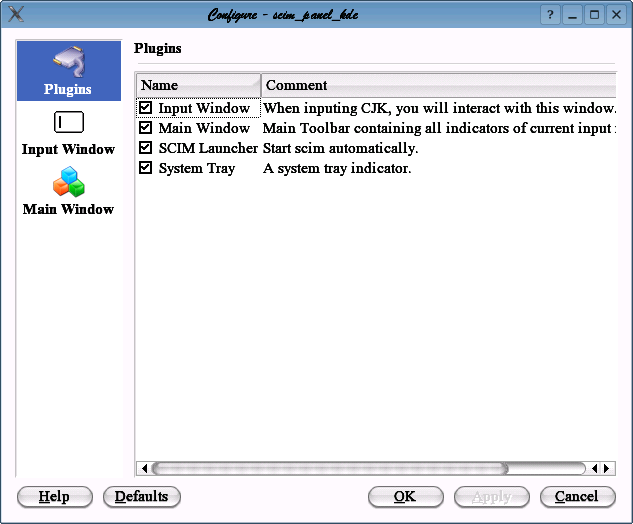This screenshot has height=524, width=633.
Task: Open the Main Window cubes icon
Action: pyautogui.click(x=68, y=183)
